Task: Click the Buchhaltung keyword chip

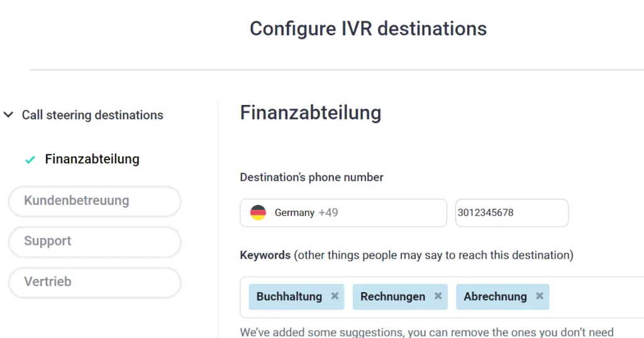Action: (x=289, y=296)
